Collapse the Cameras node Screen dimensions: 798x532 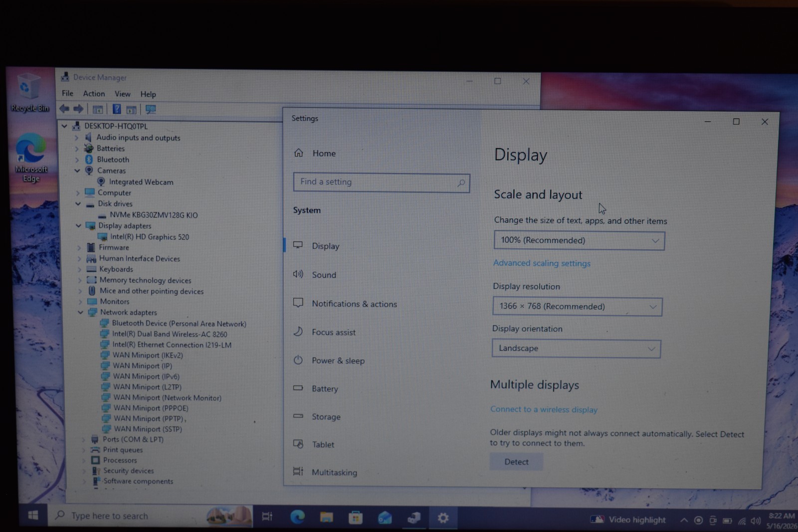coord(77,171)
